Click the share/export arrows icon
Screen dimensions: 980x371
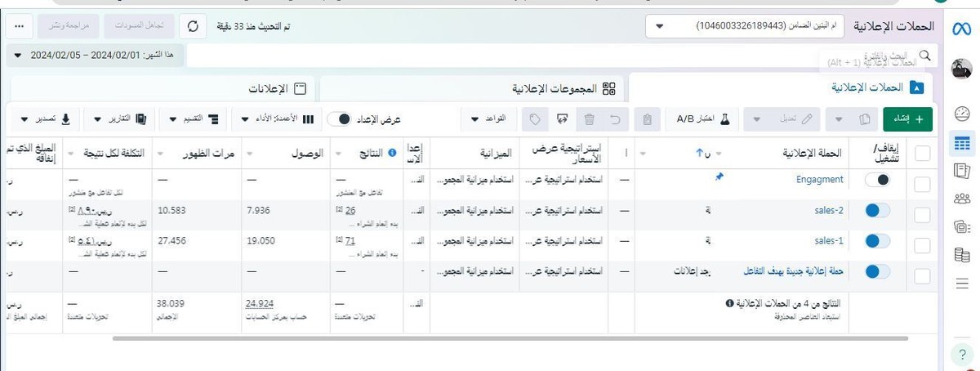point(561,119)
